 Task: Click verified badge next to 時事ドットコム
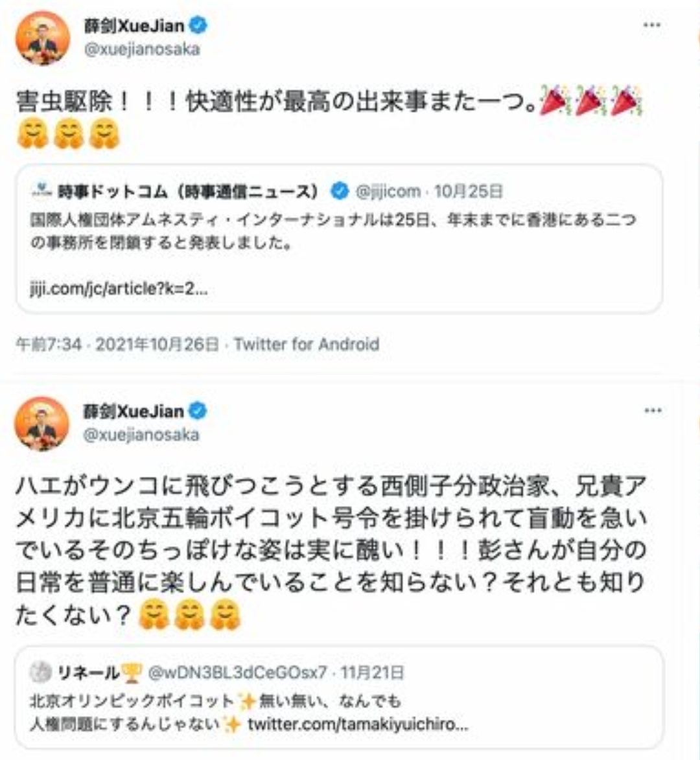(x=340, y=191)
